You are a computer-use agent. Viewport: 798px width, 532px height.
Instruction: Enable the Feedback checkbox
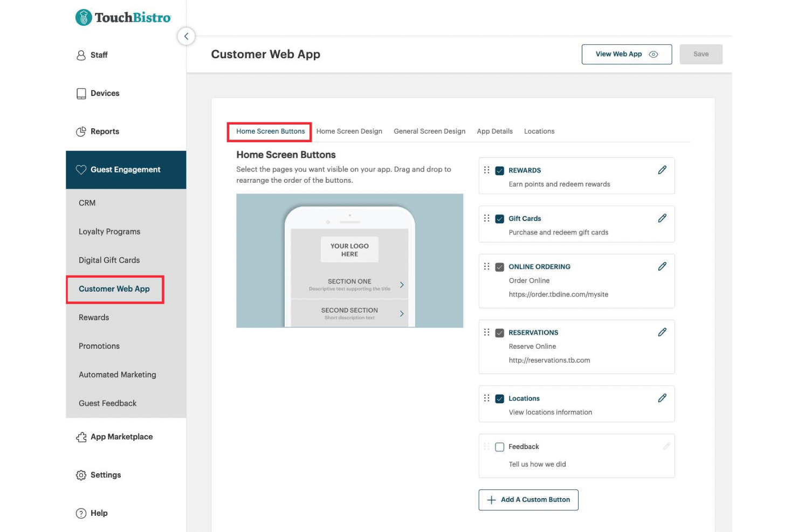coord(500,447)
